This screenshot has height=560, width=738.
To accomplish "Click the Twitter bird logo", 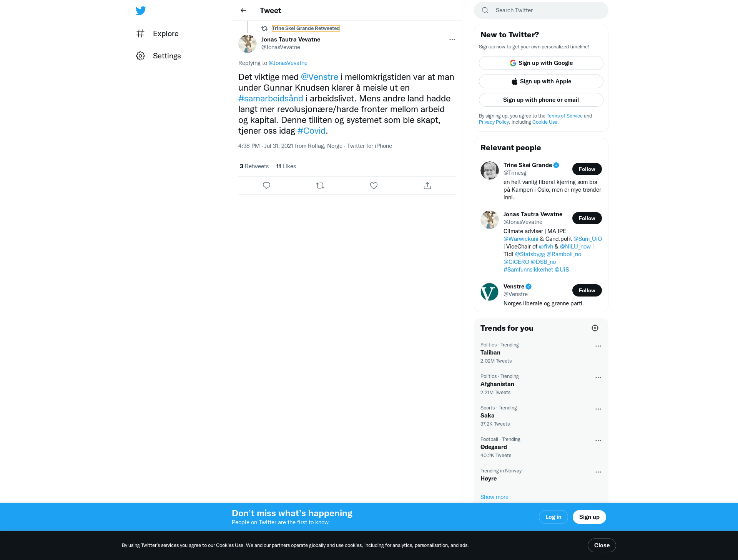I will [141, 11].
